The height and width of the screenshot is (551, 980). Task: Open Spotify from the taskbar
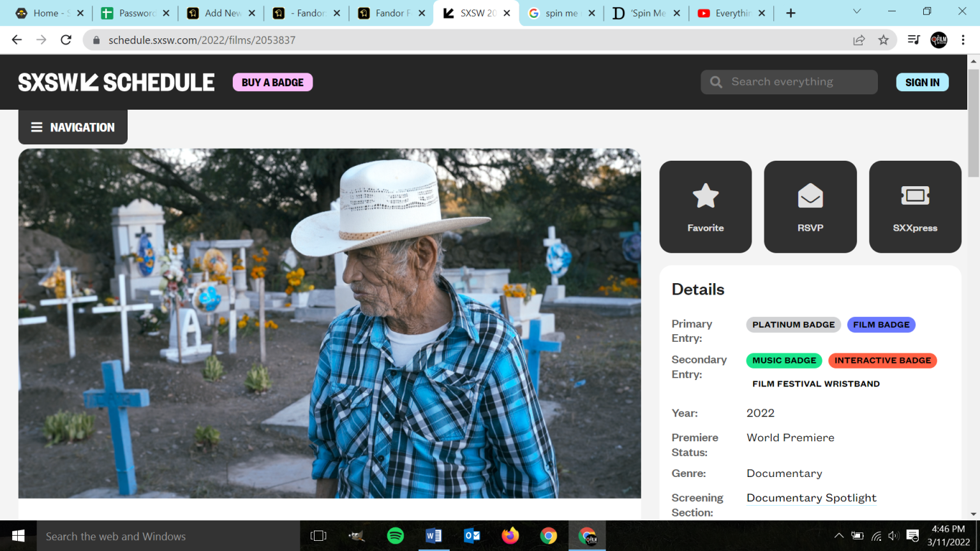pos(396,536)
